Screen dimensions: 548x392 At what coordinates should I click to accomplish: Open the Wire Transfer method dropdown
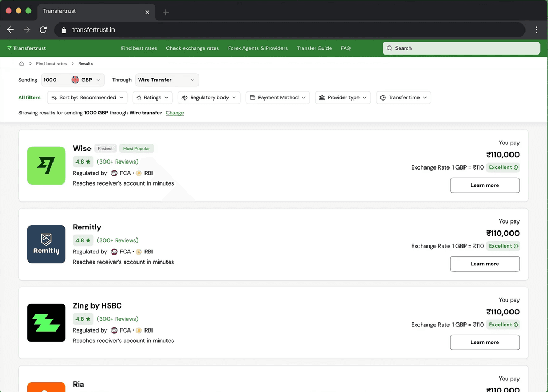167,80
